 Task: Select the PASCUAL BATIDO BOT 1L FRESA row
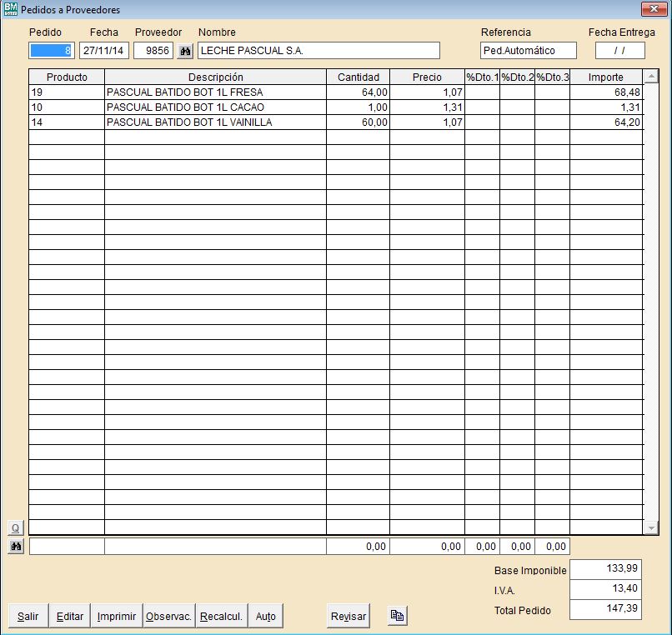(214, 92)
